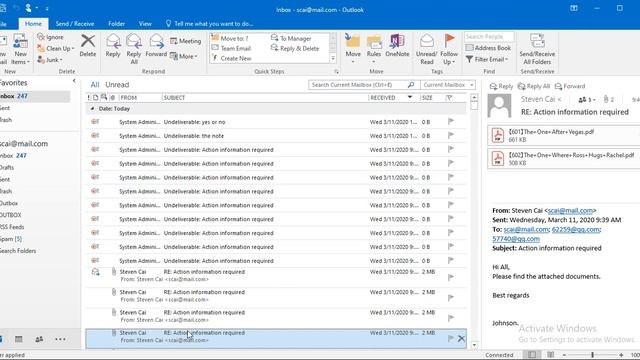Open the Send / Receive tab
The height and width of the screenshot is (360, 640).
pyautogui.click(x=75, y=24)
